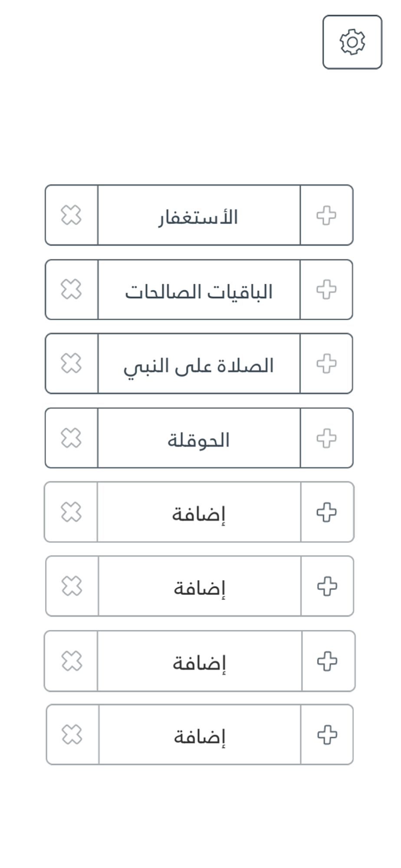Viewport: 401px width, 868px height.
Task: Click the X icon beside الباقيات الصالحات
Action: (71, 289)
